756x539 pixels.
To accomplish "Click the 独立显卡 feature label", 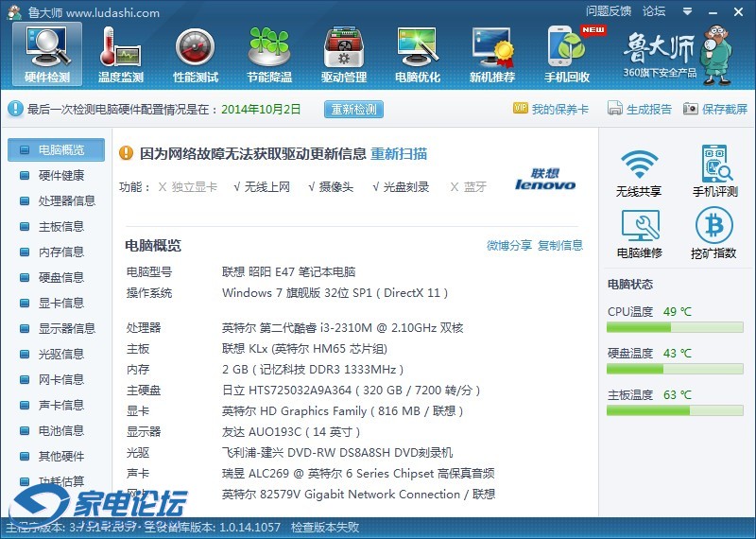I will (195, 186).
